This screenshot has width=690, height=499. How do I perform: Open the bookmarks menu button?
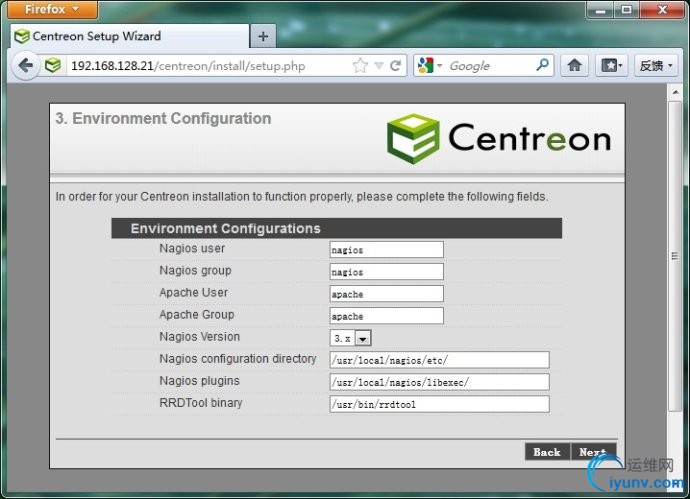click(612, 66)
